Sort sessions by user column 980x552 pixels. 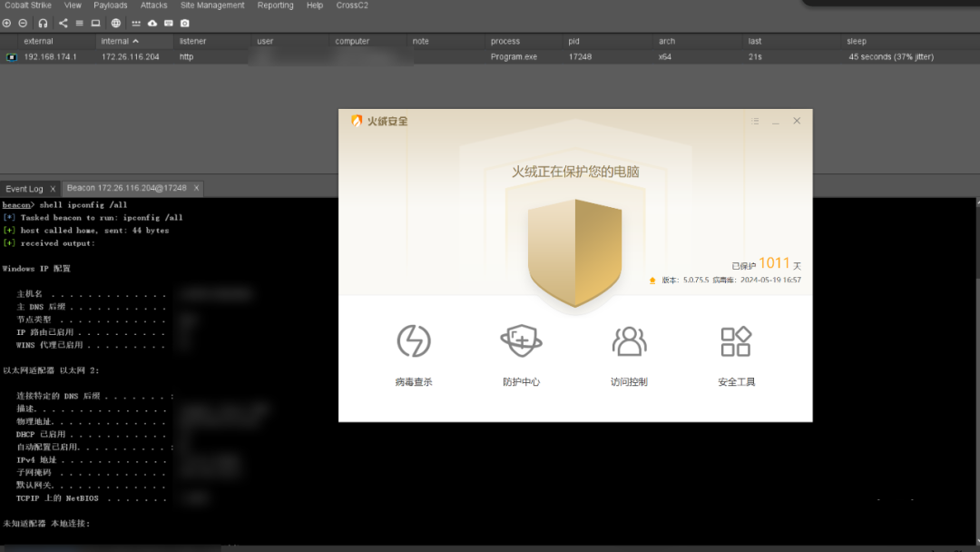tap(290, 41)
